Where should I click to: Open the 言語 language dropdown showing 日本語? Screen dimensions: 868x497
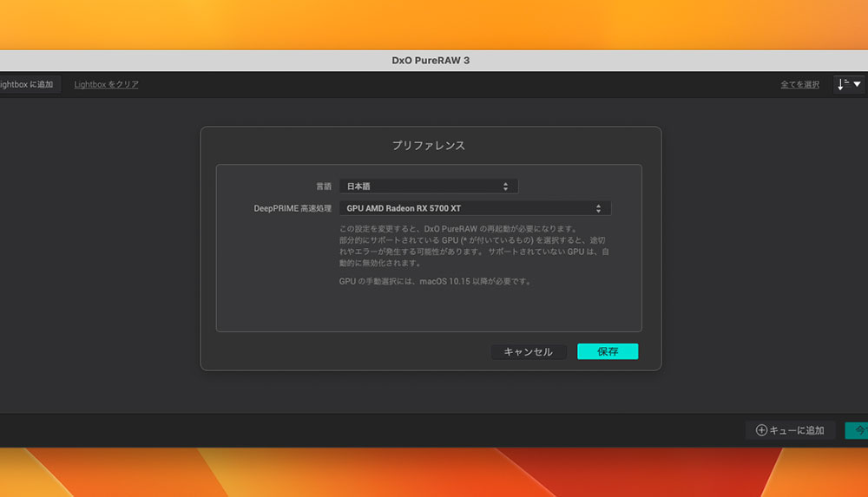pyautogui.click(x=429, y=186)
